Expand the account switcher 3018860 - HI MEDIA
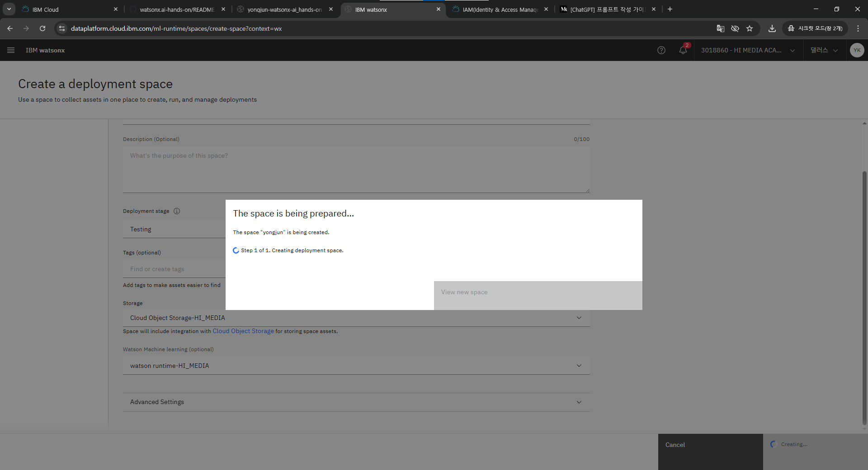Viewport: 868px width, 470px height. [x=748, y=50]
